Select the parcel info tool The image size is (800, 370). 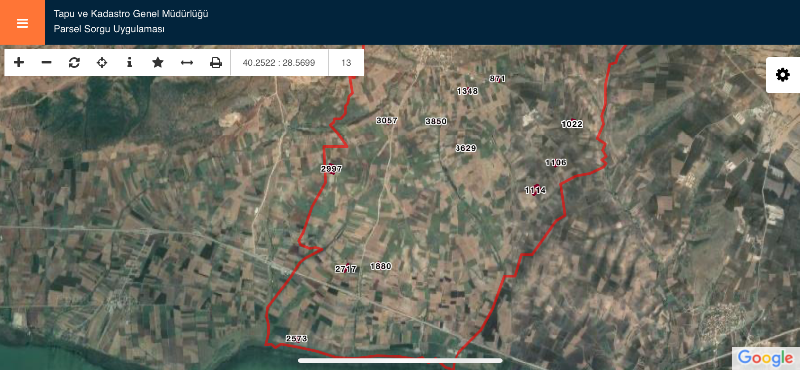(130, 62)
